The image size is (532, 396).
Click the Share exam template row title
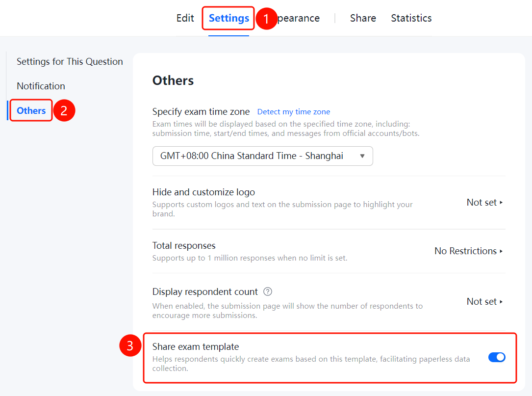click(x=196, y=347)
